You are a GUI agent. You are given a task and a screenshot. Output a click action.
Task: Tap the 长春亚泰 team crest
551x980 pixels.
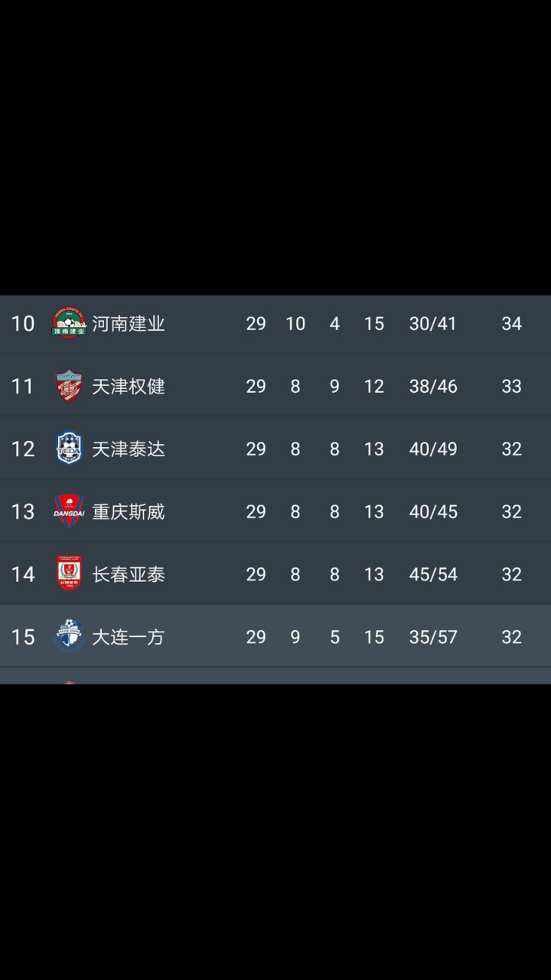pos(69,574)
